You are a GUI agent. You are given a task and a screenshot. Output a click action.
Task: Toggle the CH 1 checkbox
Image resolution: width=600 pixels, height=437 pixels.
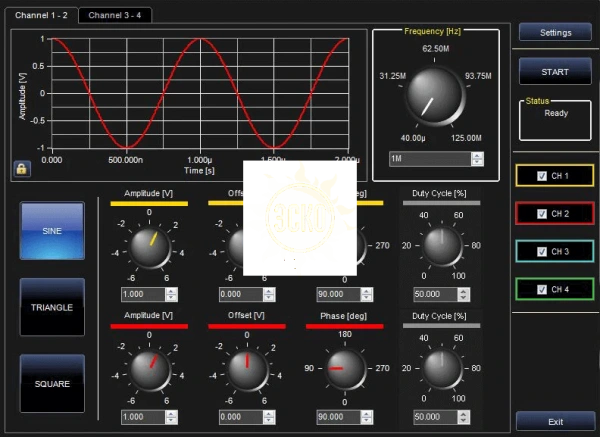(542, 176)
